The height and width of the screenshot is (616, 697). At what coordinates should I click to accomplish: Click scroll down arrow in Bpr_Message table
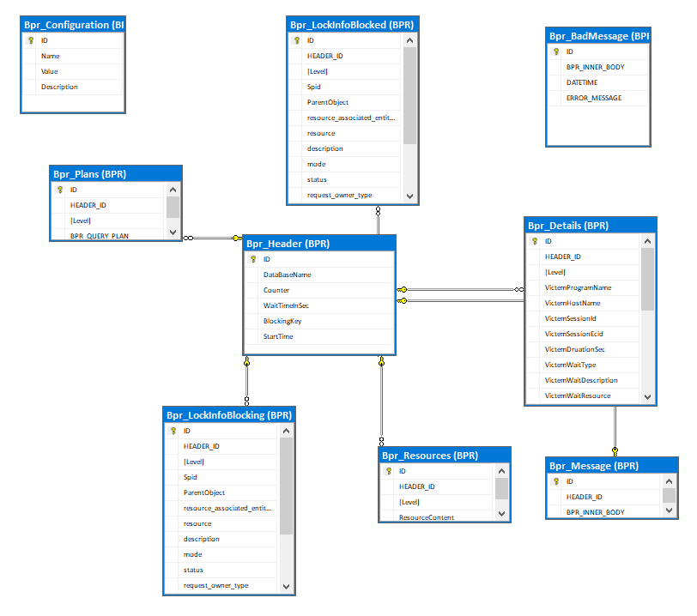(x=669, y=510)
